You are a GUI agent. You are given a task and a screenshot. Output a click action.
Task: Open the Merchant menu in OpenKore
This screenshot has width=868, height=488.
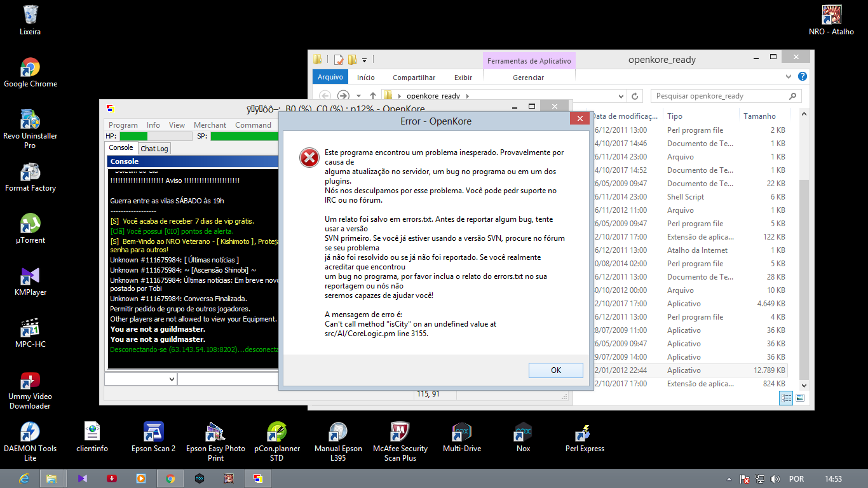[x=210, y=125]
